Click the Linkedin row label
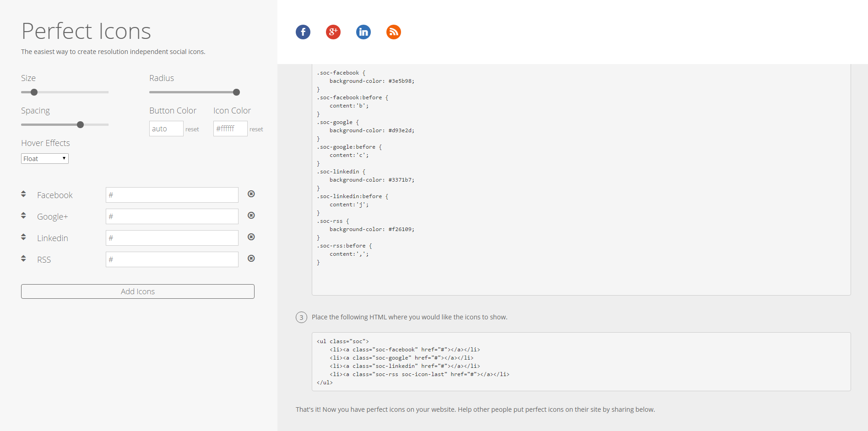This screenshot has height=431, width=868. click(x=53, y=238)
